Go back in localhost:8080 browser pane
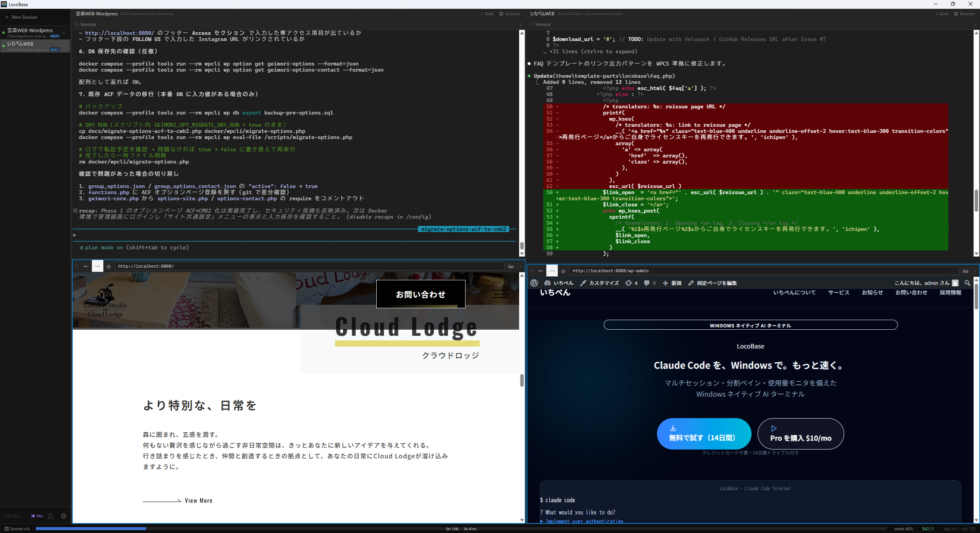This screenshot has height=533, width=980. [86, 266]
